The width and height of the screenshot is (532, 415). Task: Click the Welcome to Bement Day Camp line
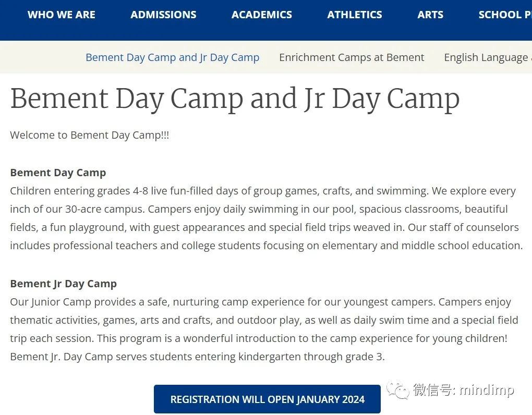[x=89, y=135]
